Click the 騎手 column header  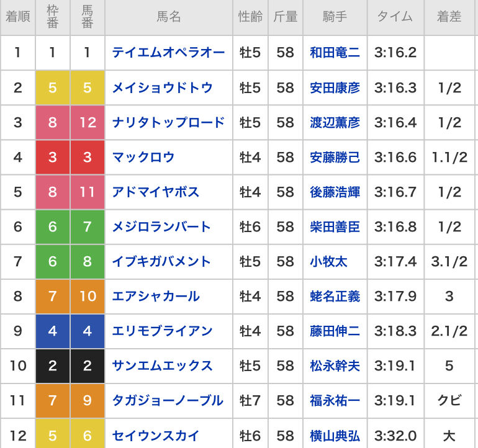pos(335,17)
